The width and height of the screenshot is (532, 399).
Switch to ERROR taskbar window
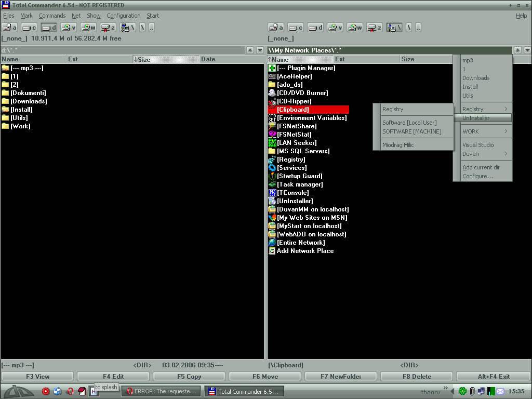[161, 391]
